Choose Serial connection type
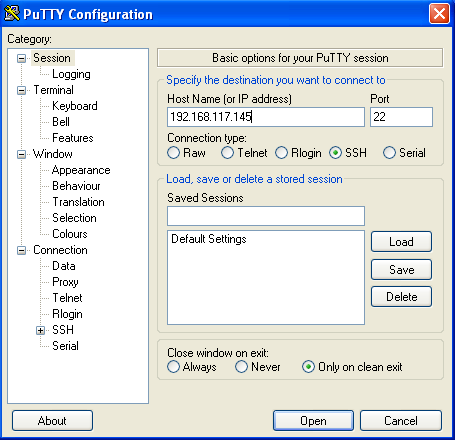This screenshot has width=455, height=440. point(389,153)
